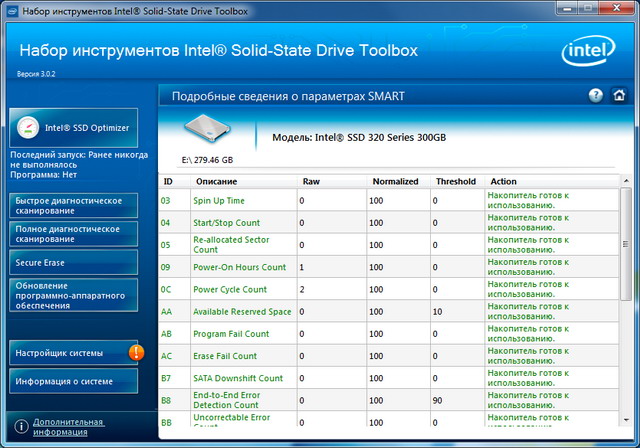Click ID AB in the table
This screenshot has height=448, width=640.
tap(166, 334)
